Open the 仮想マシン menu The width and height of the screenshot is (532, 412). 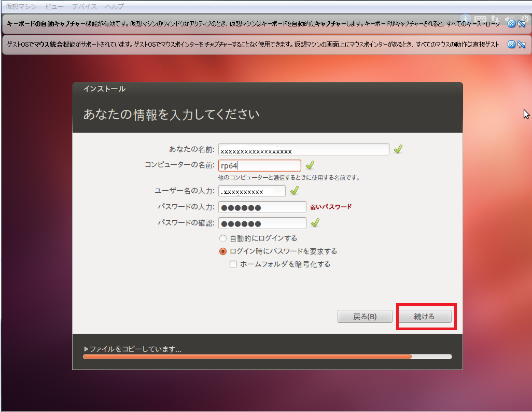click(x=21, y=7)
